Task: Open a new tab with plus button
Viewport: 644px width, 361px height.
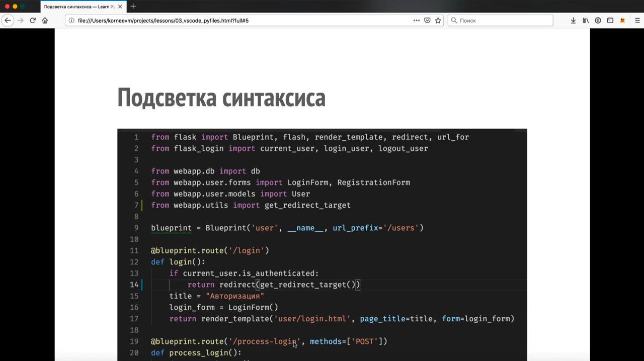Action: (x=133, y=7)
